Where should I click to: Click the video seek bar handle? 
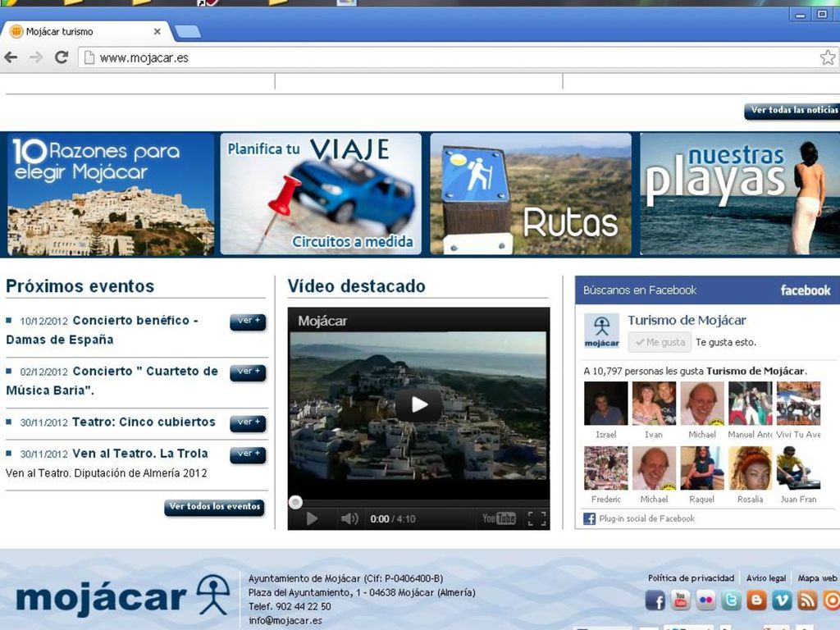click(295, 502)
